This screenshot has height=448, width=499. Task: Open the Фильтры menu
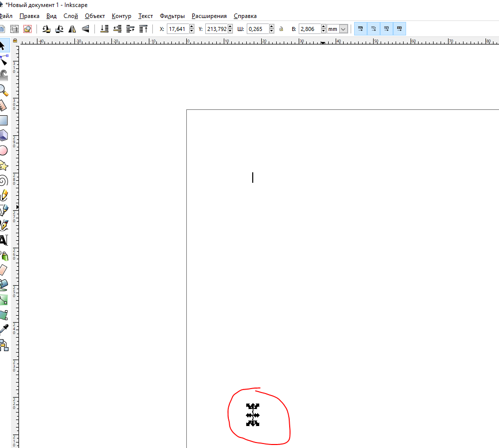pyautogui.click(x=172, y=16)
